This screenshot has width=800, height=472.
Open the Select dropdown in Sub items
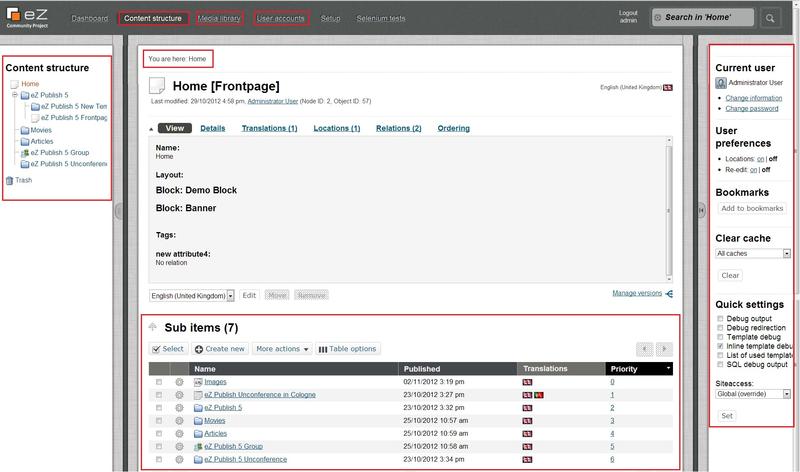(x=168, y=349)
